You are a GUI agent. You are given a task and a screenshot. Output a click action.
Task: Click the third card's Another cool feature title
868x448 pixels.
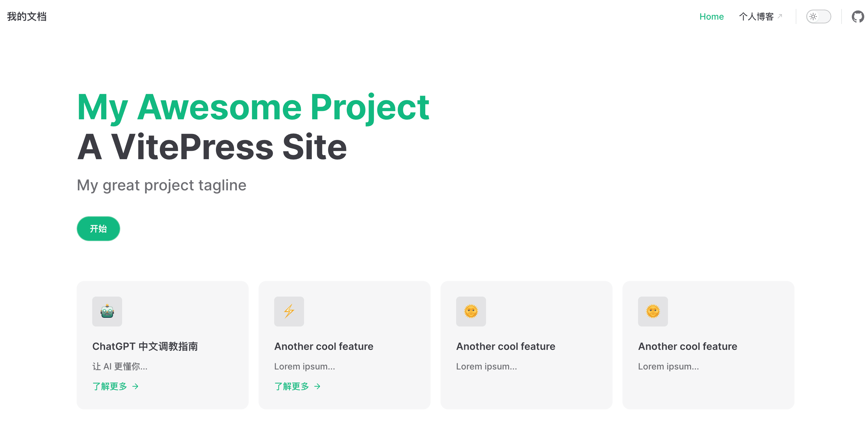point(505,346)
